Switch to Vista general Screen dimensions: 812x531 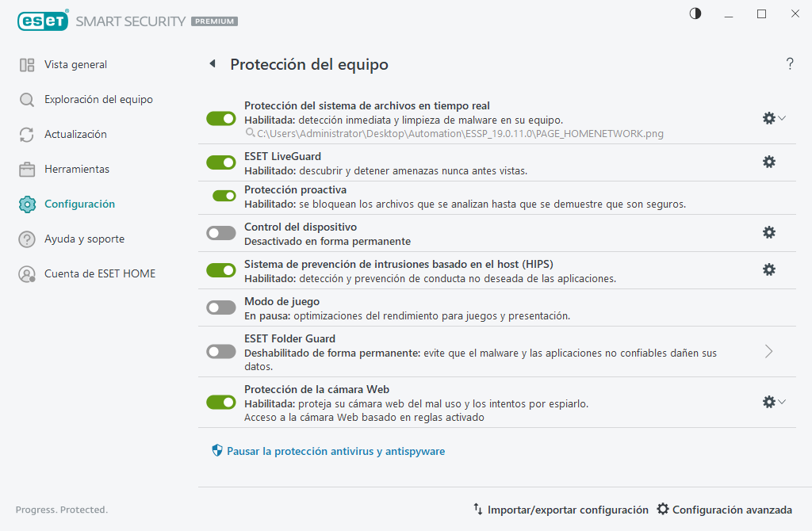tap(76, 64)
